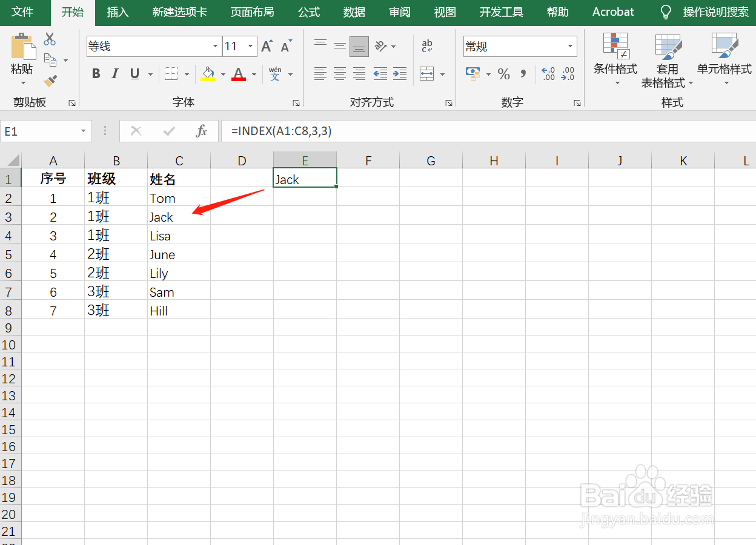
Task: Switch to the 页面布局 tab
Action: (x=252, y=12)
